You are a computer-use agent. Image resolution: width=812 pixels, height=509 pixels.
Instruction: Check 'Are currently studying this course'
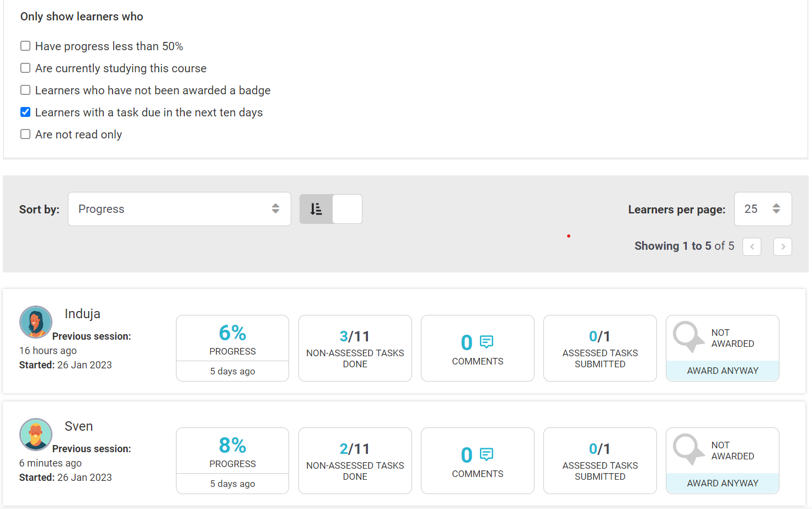(25, 68)
